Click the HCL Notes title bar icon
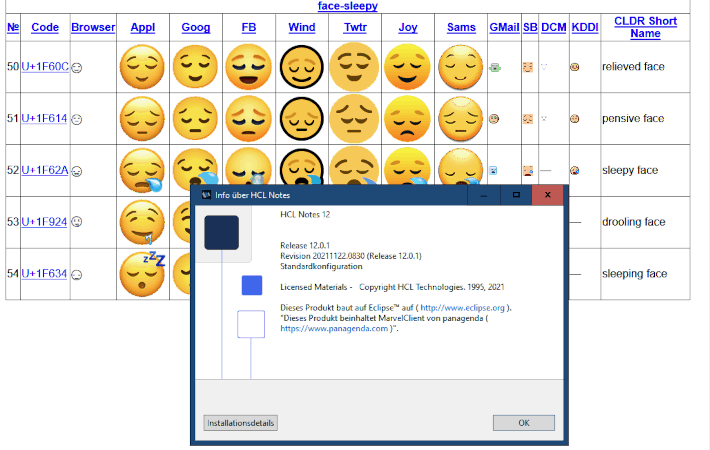Screen dimensions: 710x450 (x=206, y=195)
